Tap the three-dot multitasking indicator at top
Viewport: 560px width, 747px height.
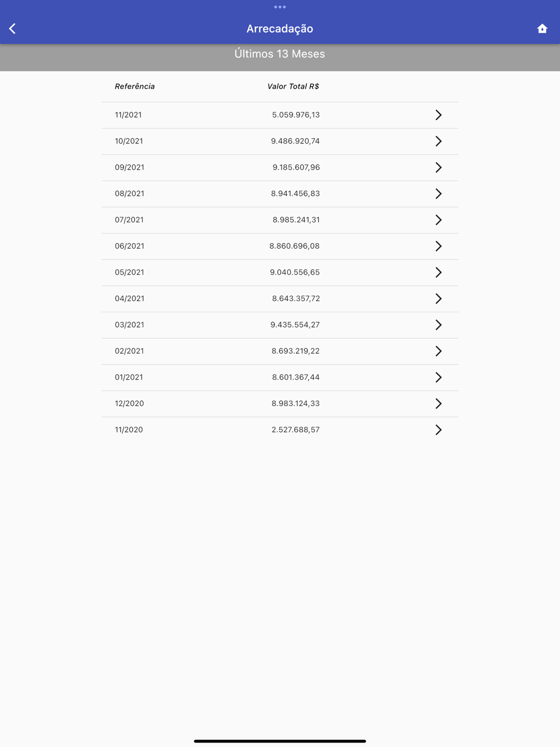click(x=280, y=7)
